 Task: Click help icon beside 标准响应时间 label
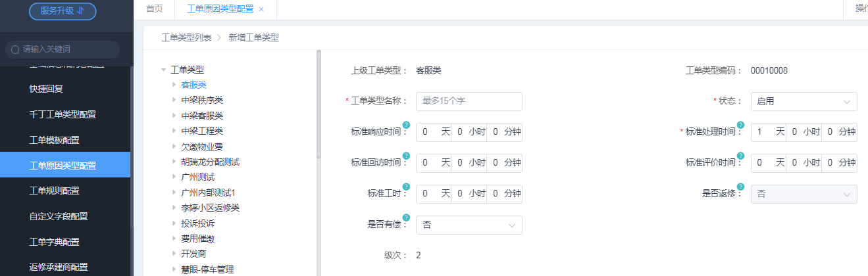click(x=406, y=125)
